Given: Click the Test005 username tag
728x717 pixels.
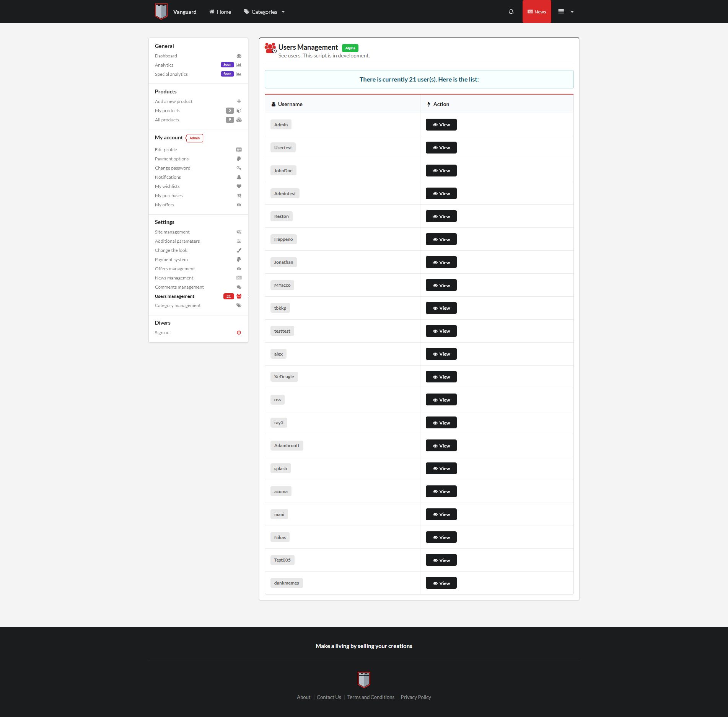Looking at the screenshot, I should [x=282, y=560].
